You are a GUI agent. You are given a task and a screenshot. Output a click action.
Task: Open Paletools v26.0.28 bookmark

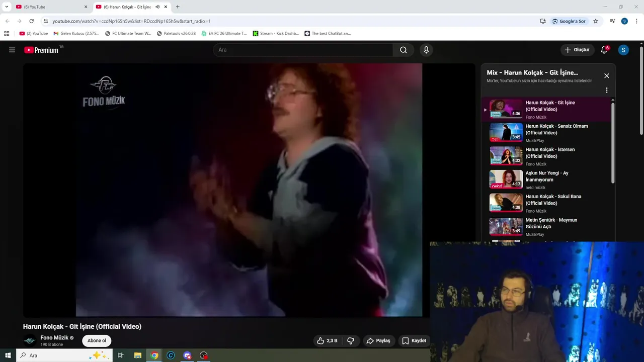[176, 34]
